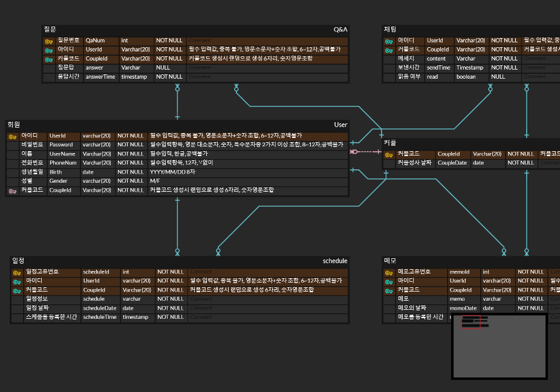Viewport: 560px width, 392px height.
Task: Select the 회원 table title
Action: [x=13, y=125]
